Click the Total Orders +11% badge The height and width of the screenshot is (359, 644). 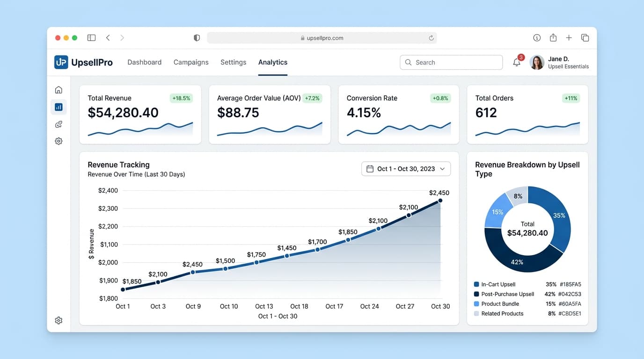click(x=571, y=98)
